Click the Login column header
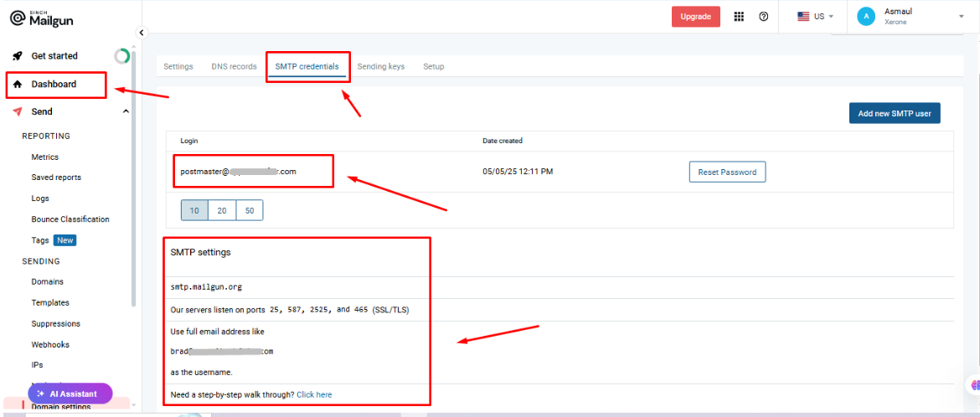 point(189,142)
